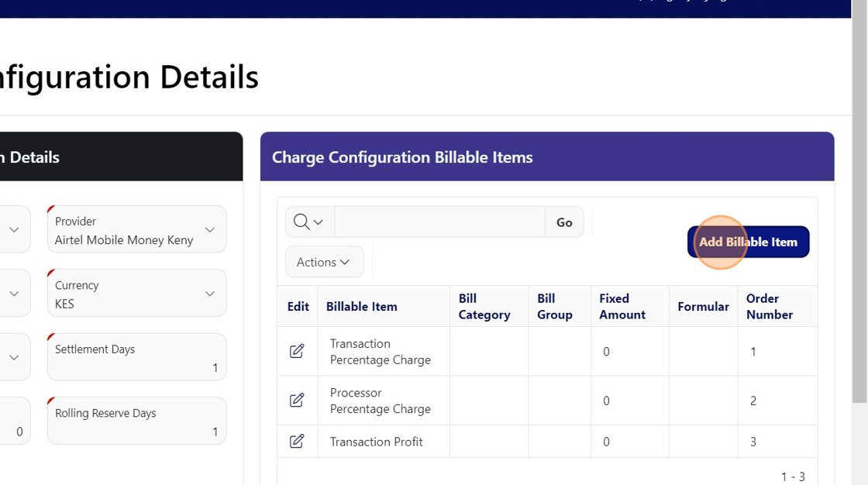Edit the Transaction Percentage Charge row
This screenshot has height=485, width=868.
[x=297, y=351]
